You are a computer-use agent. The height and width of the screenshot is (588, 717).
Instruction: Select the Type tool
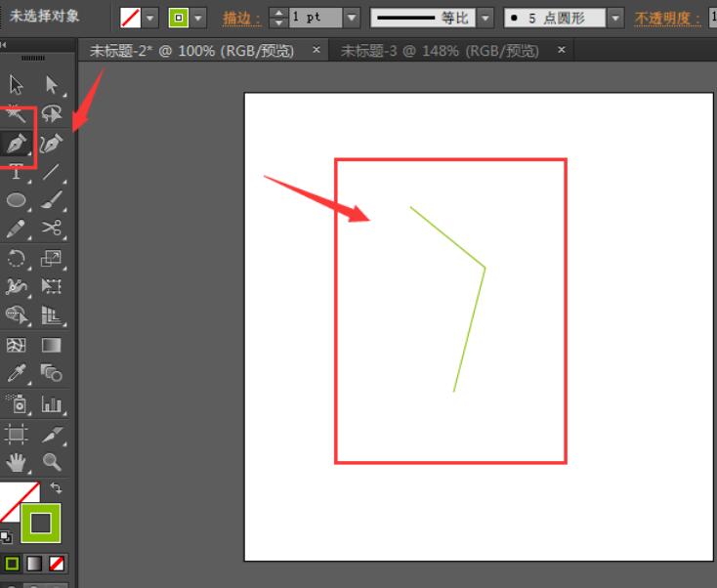16,173
